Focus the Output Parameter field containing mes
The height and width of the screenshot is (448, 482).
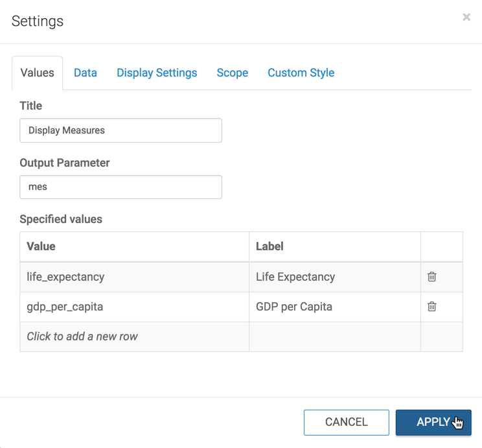(120, 187)
